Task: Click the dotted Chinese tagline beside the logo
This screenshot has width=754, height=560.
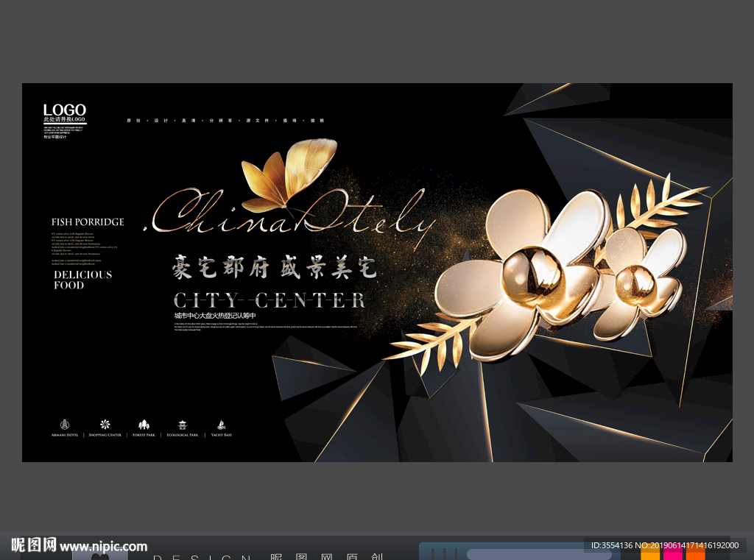Action: 225,121
